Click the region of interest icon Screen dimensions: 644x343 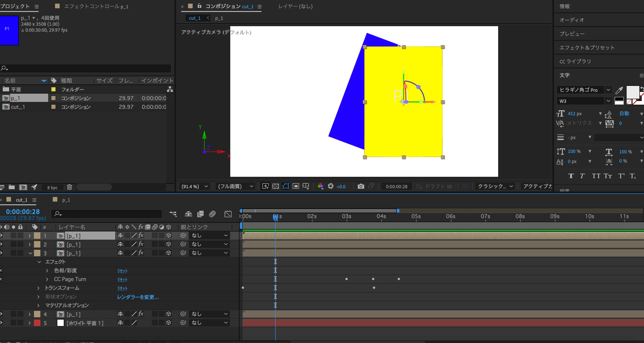(296, 186)
